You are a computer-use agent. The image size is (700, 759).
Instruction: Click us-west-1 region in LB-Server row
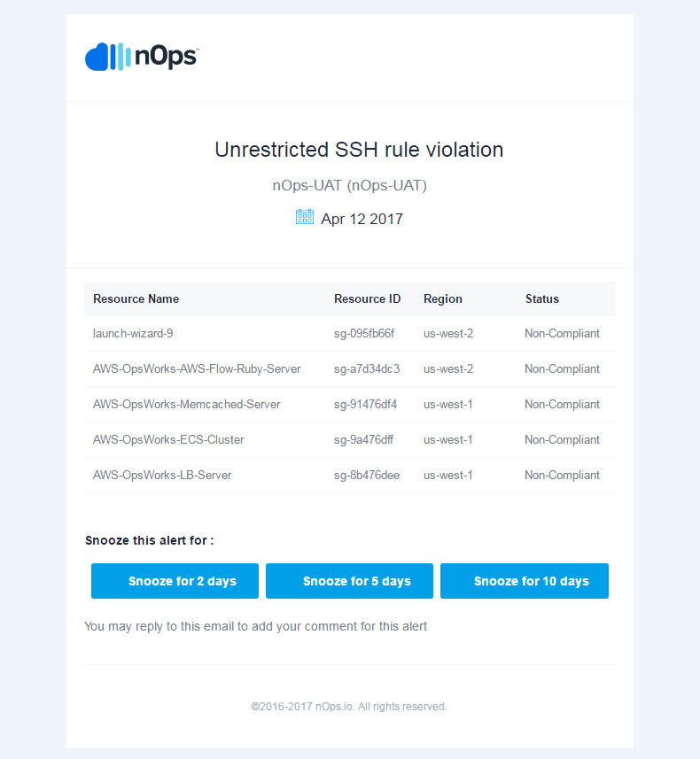pyautogui.click(x=447, y=476)
